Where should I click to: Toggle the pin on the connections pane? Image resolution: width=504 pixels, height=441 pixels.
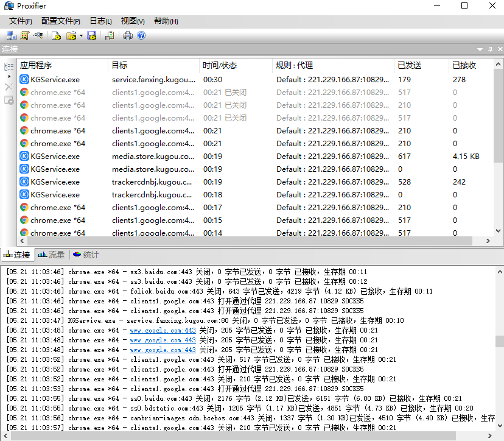click(x=490, y=49)
